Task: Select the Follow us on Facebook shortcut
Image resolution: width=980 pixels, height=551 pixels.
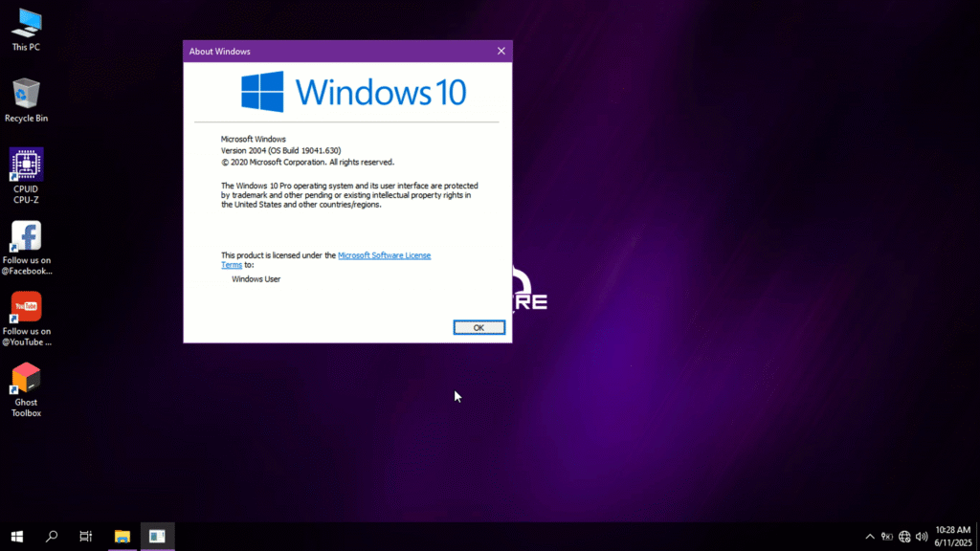Action: click(x=26, y=248)
